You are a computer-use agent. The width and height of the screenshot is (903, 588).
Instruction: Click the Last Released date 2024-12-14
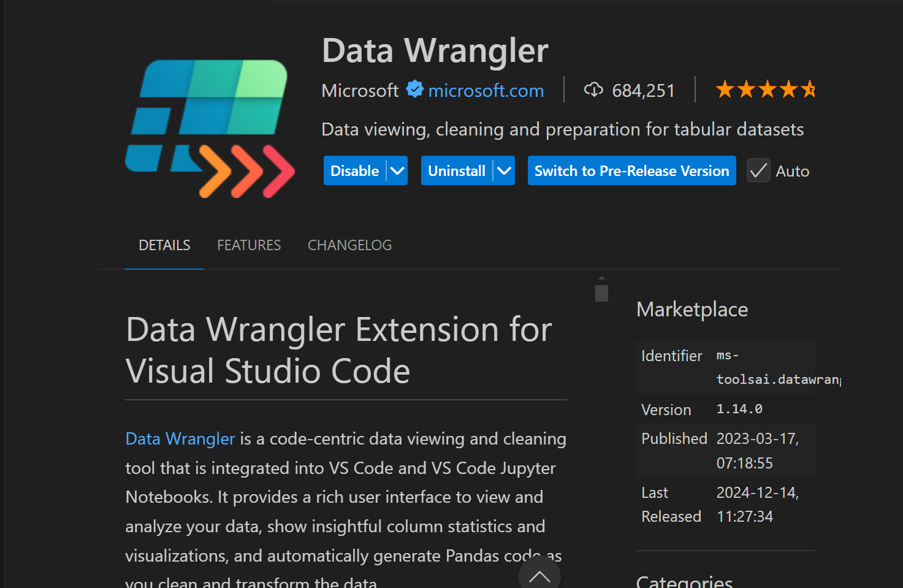[758, 505]
